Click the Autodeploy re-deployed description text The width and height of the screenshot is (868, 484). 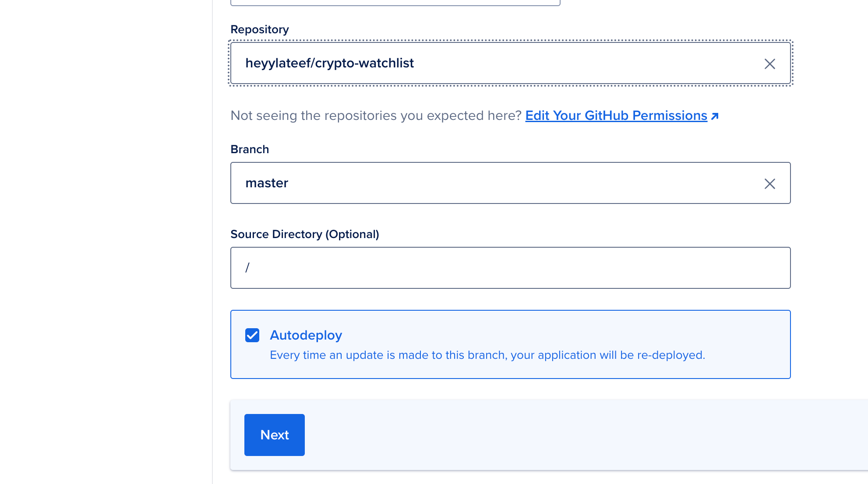point(487,355)
